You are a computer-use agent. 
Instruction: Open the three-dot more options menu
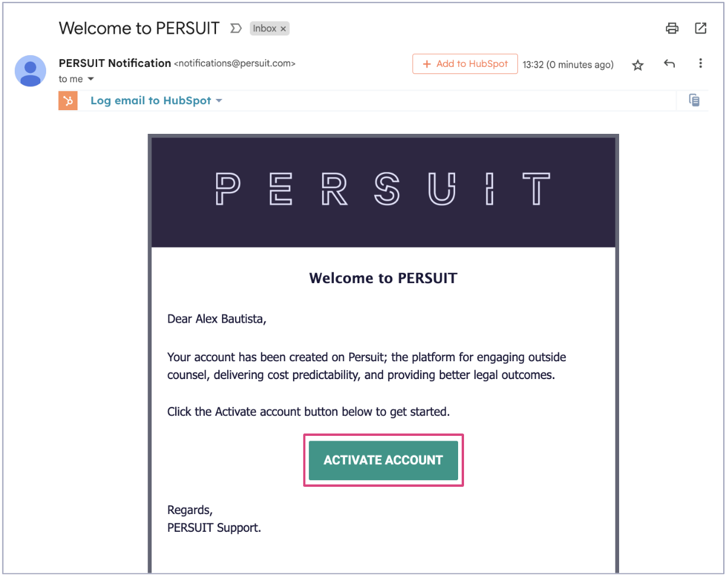click(701, 63)
